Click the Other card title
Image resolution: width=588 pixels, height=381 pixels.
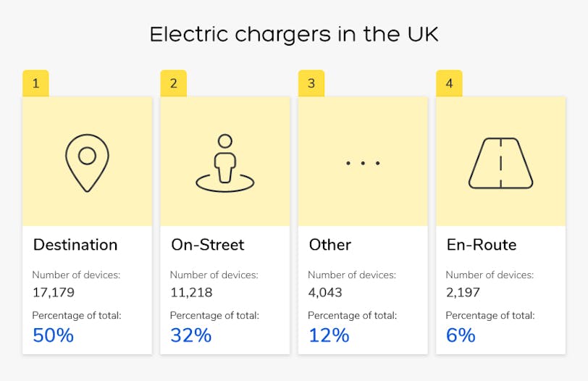[330, 245]
